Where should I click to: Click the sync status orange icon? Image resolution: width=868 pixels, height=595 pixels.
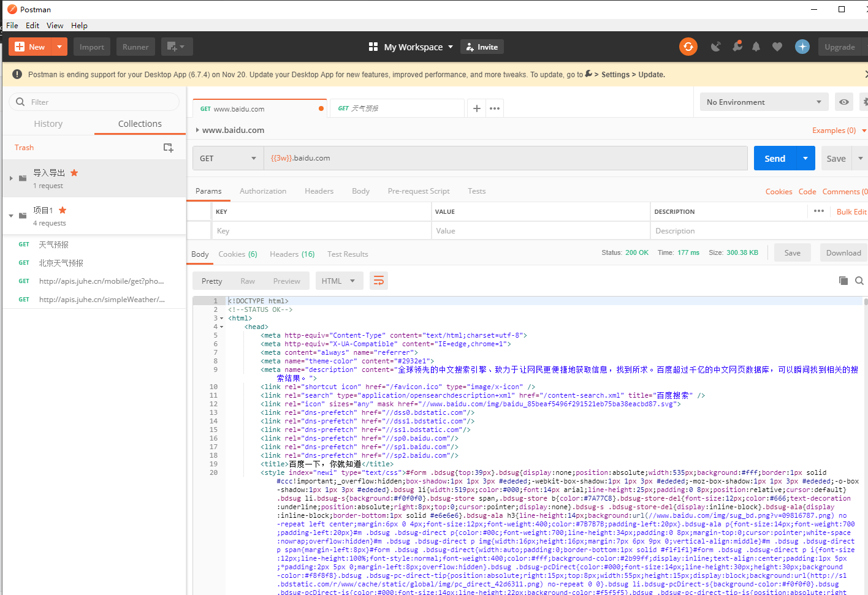tap(688, 47)
